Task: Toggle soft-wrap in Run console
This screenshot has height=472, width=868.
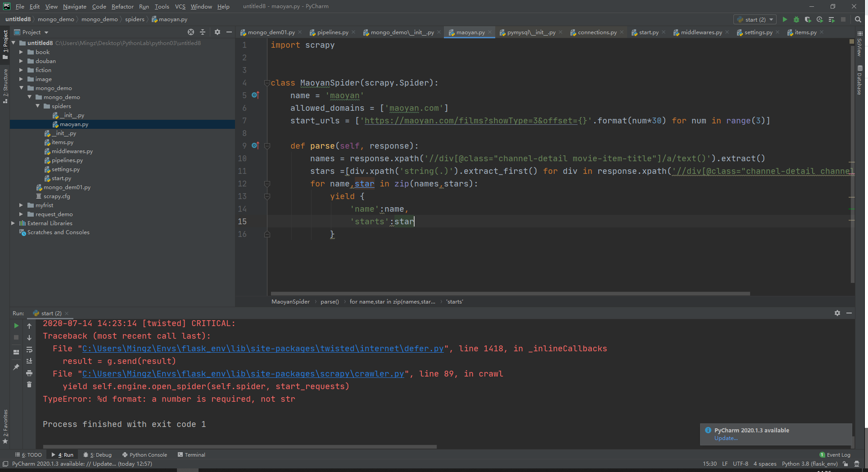Action: click(x=29, y=349)
